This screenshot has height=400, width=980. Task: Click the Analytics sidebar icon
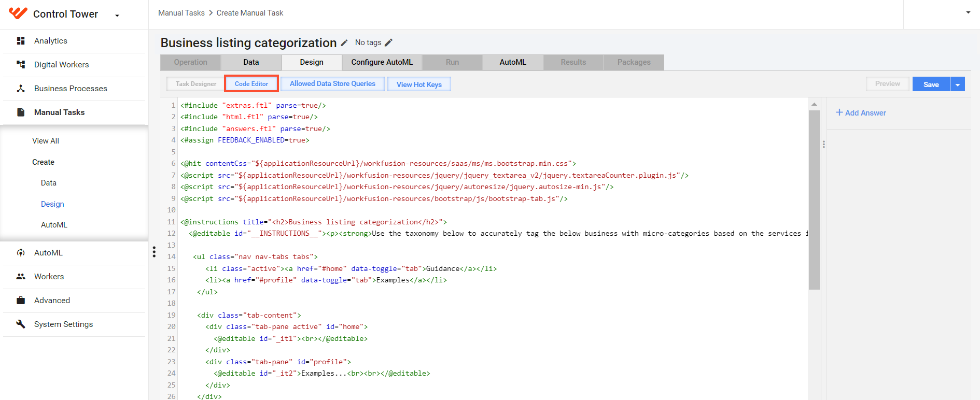(x=21, y=40)
